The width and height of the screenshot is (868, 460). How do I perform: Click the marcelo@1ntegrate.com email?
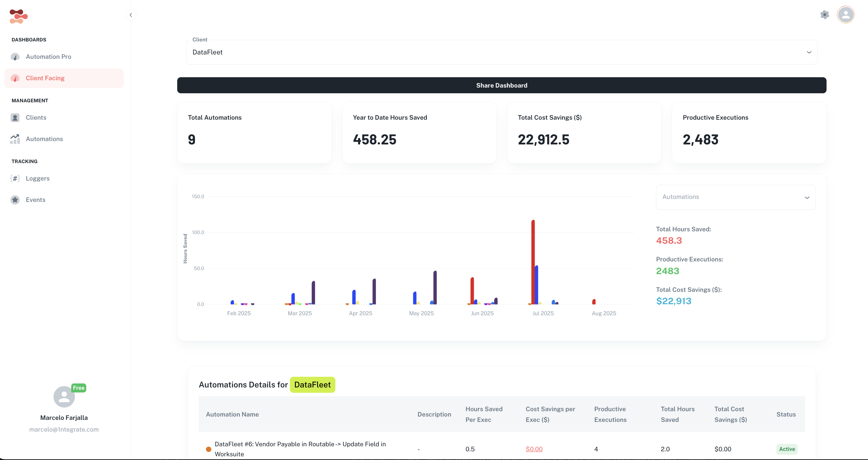coord(64,429)
